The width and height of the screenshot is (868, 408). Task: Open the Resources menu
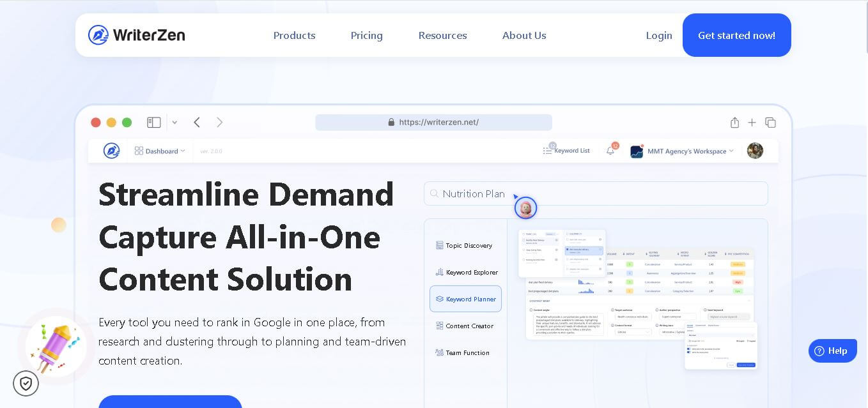[442, 36]
